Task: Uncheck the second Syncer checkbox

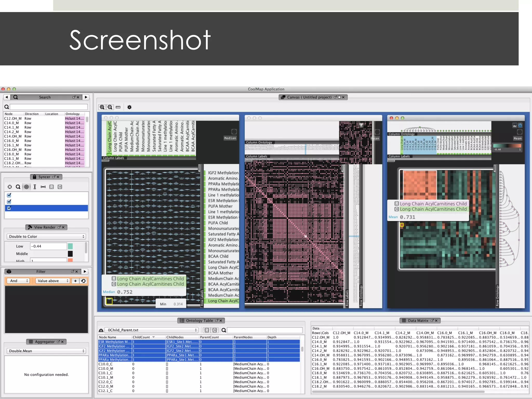Action: (9, 202)
